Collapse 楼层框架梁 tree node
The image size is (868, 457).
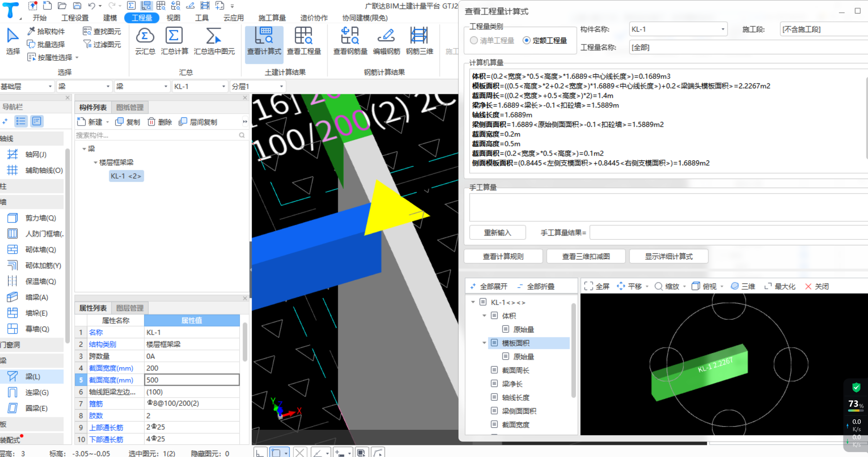(95, 162)
